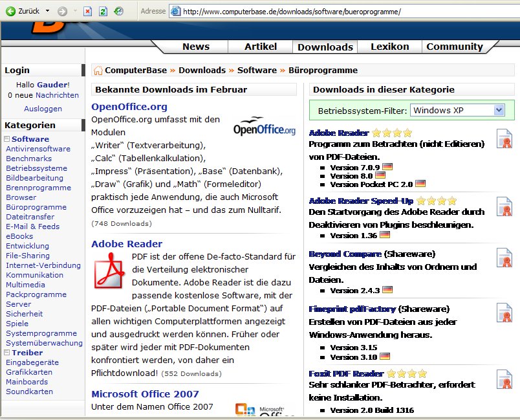Collapse the Treiber category tree
This screenshot has width=520, height=420.
[x=6, y=352]
